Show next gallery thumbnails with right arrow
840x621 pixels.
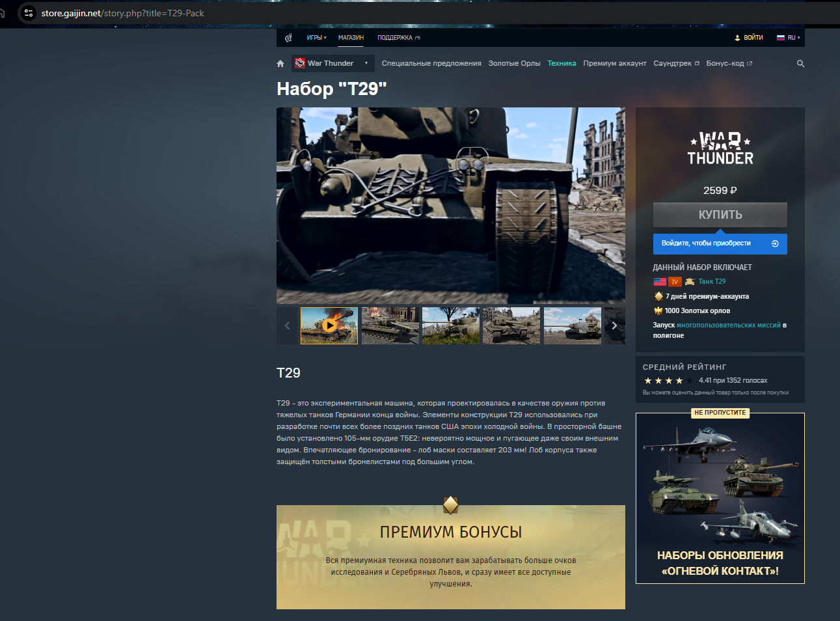pyautogui.click(x=615, y=325)
